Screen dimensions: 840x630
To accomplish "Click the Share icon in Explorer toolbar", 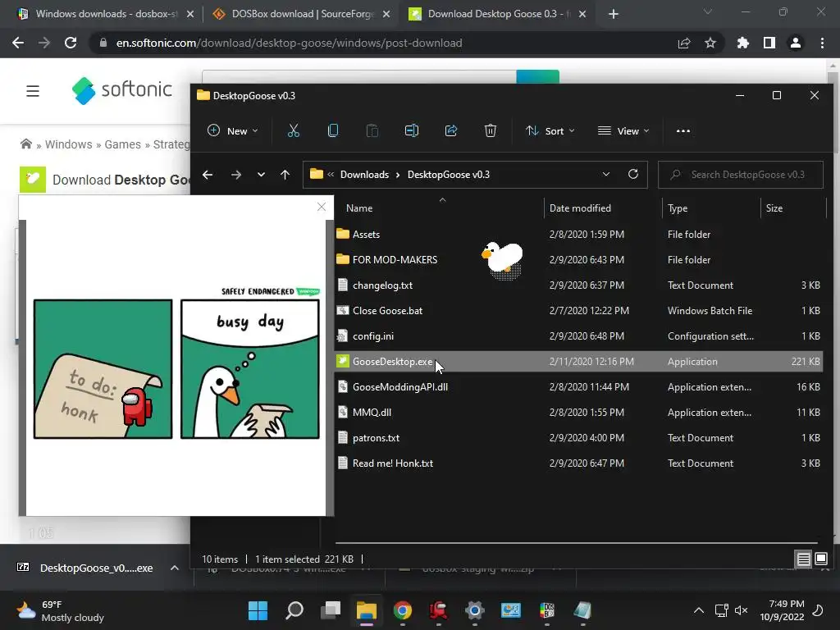I will coord(451,130).
